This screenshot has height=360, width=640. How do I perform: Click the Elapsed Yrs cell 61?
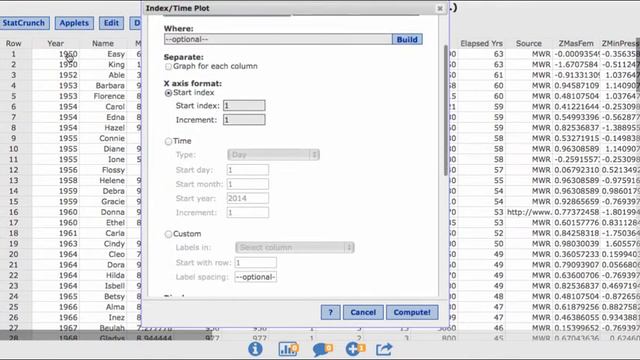498,75
